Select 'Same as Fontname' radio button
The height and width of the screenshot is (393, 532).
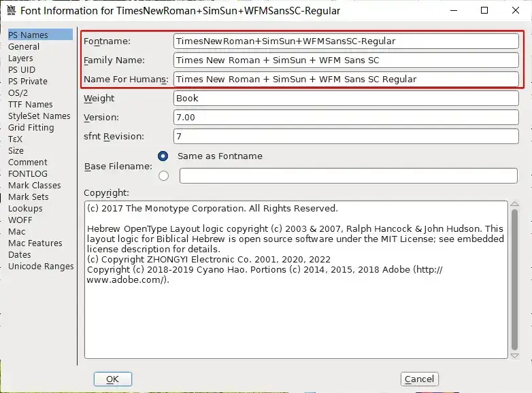[x=163, y=156]
